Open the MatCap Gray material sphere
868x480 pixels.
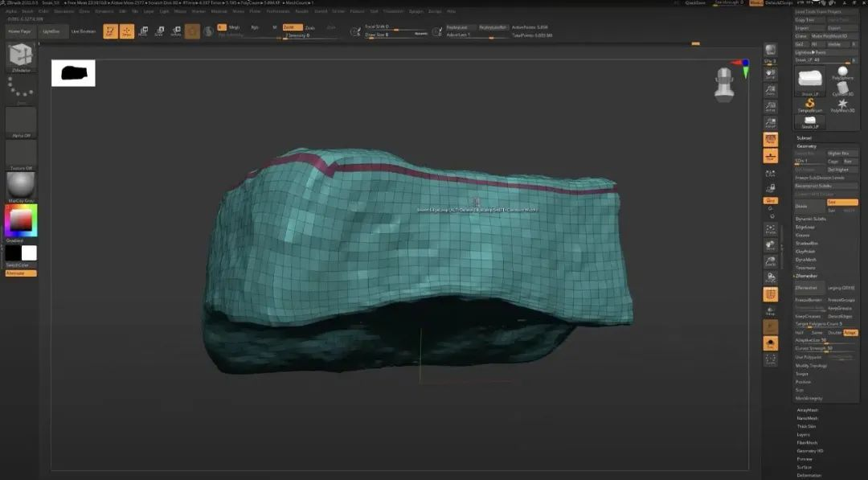point(21,186)
